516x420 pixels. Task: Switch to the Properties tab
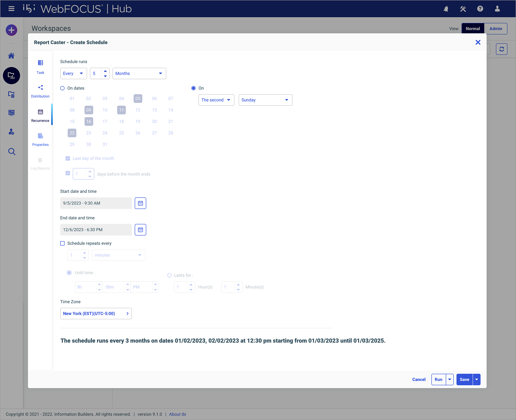(x=40, y=139)
